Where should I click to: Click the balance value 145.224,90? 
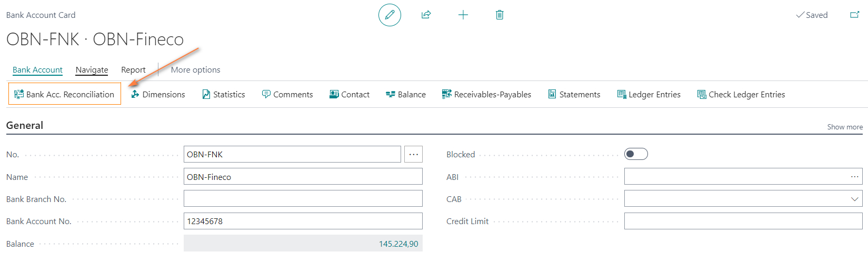coord(398,244)
